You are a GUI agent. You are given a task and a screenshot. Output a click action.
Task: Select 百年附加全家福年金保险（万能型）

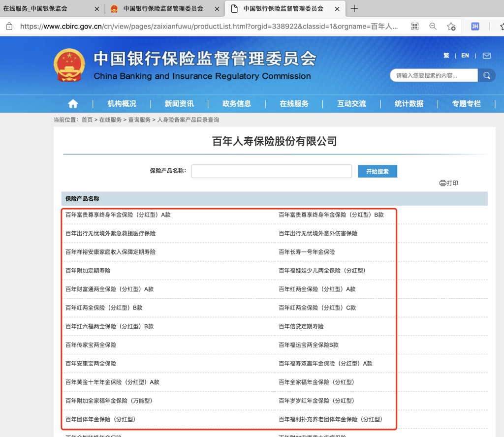pos(110,401)
